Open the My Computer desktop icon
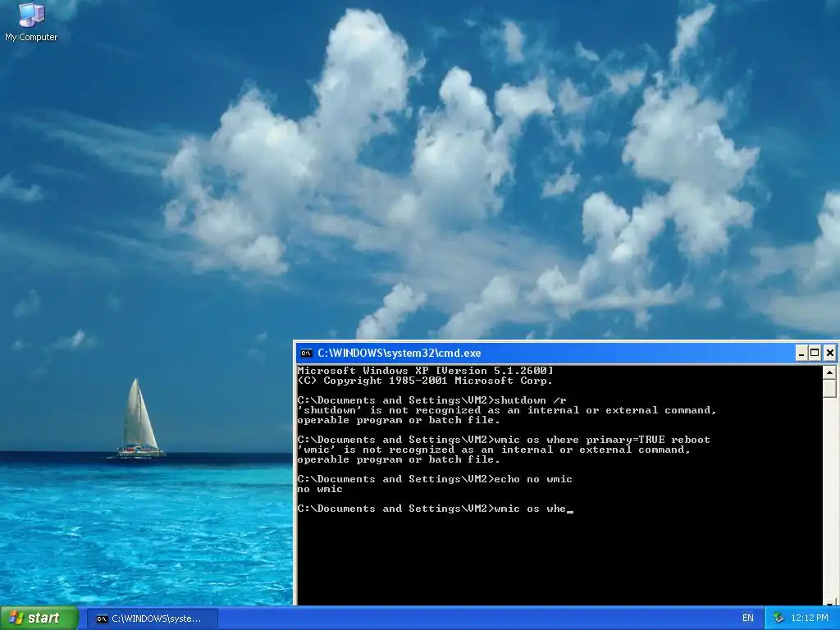 coord(31,21)
